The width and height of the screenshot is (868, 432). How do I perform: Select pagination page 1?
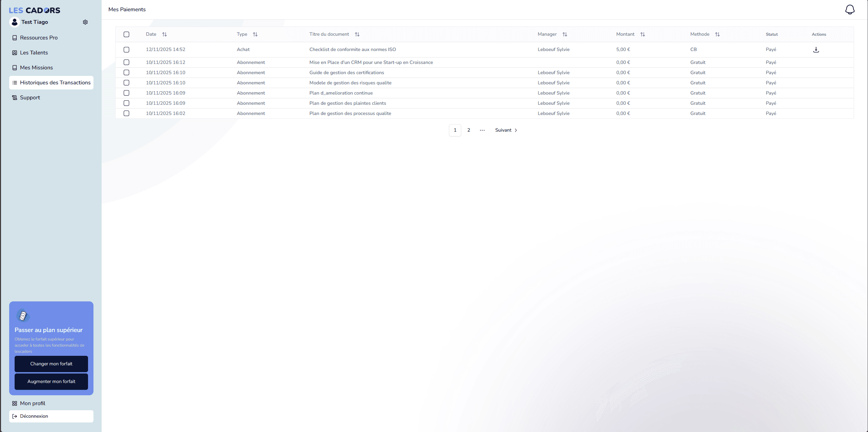455,130
